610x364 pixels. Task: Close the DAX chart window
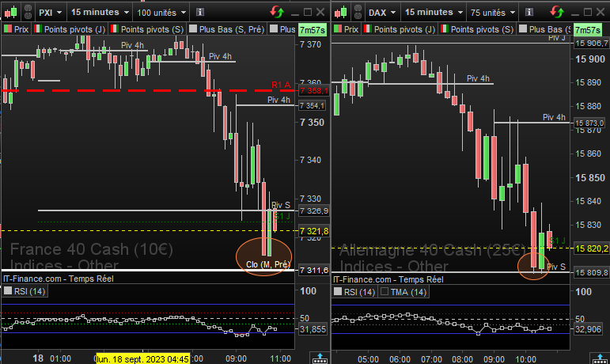tap(601, 13)
